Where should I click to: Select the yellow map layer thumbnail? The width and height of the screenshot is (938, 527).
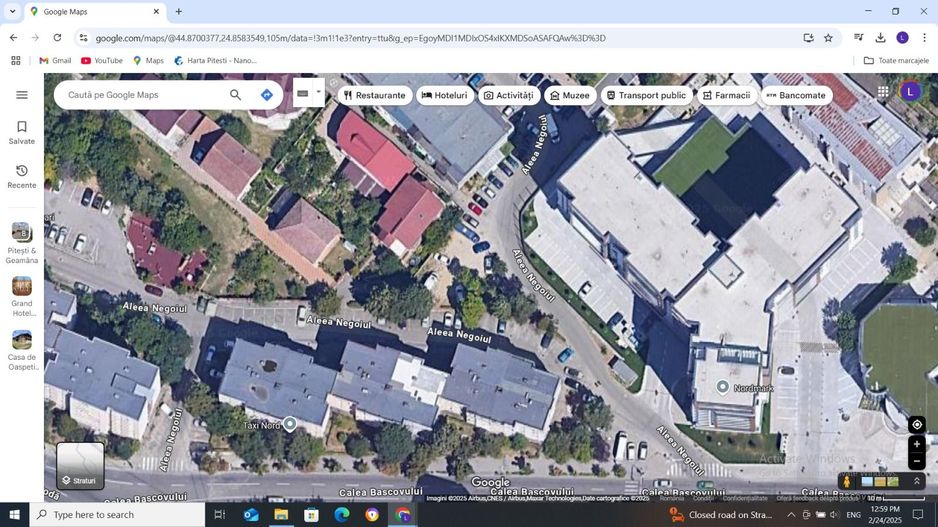point(880,481)
